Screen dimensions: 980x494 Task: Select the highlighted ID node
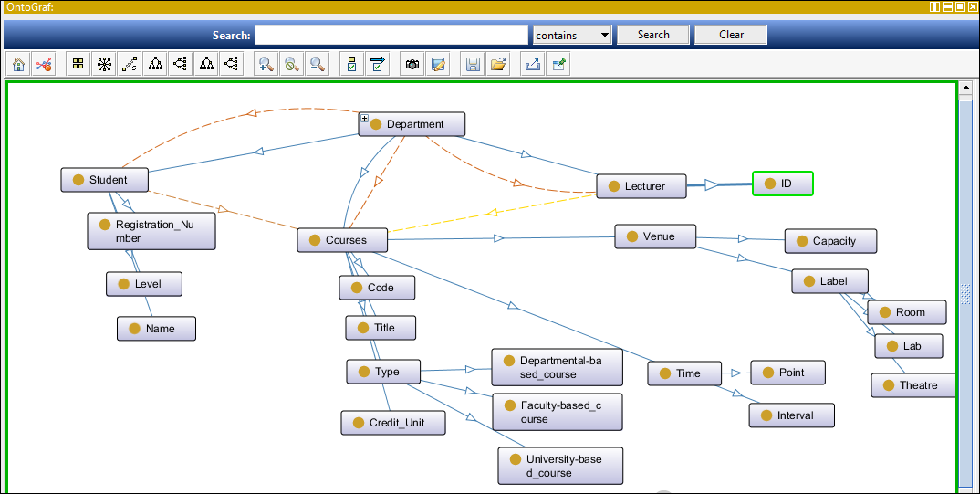pos(782,184)
